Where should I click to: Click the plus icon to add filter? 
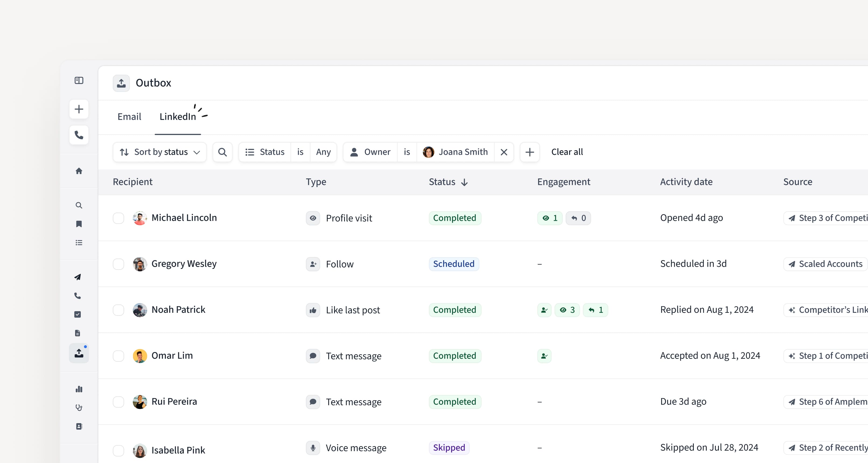(x=530, y=152)
